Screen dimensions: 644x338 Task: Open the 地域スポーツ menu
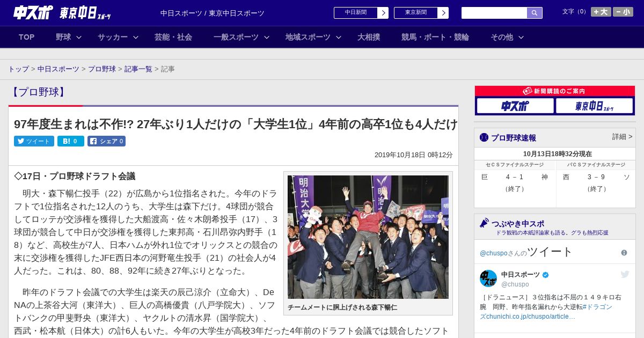(308, 37)
